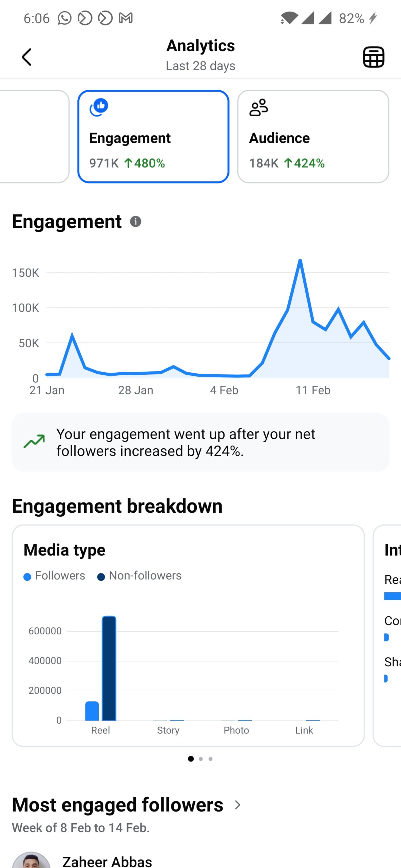Switch to the Audience metric card
The height and width of the screenshot is (868, 401).
(313, 136)
